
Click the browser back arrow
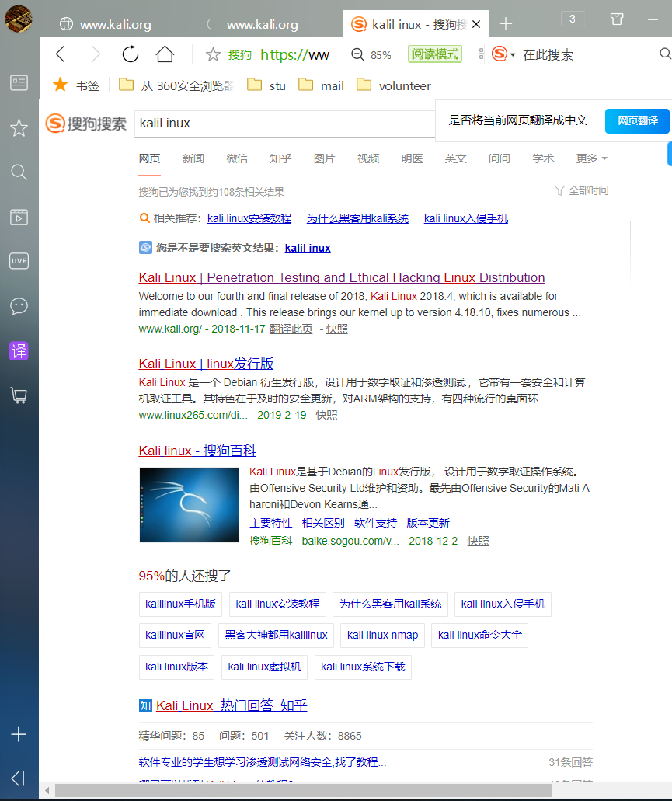[61, 54]
